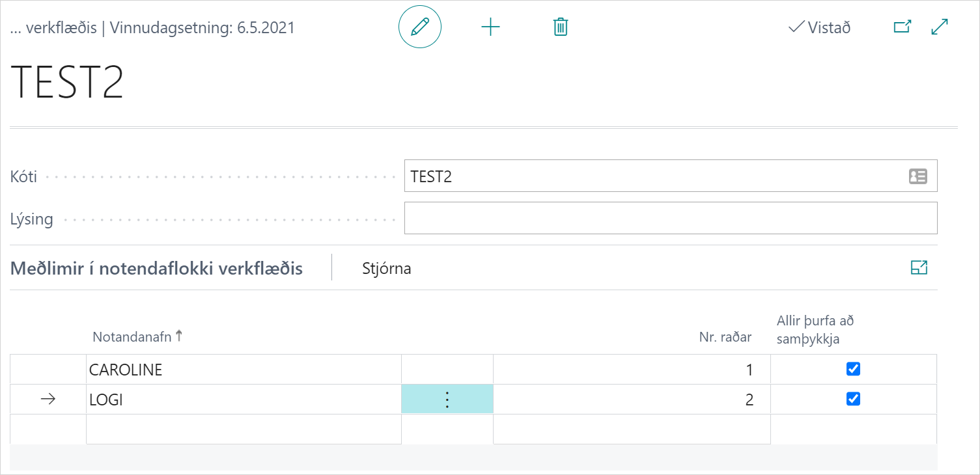This screenshot has height=475, width=980.
Task: Uncheck approval checkbox for LOGI
Action: click(x=853, y=399)
